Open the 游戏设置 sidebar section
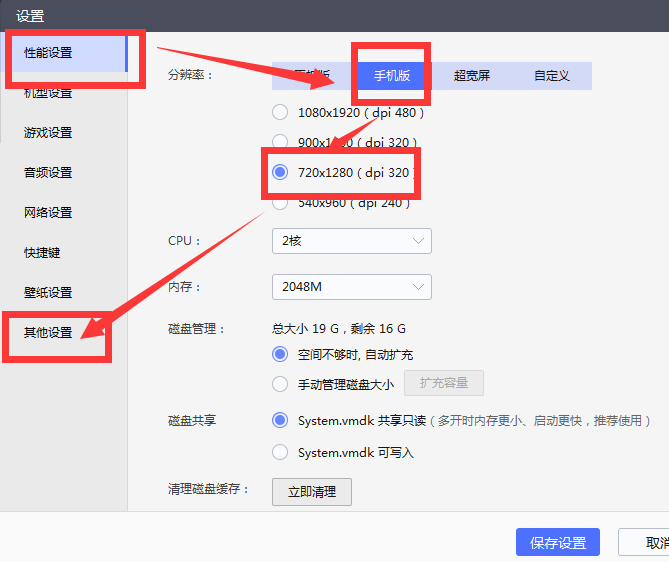The height and width of the screenshot is (562, 669). coord(49,133)
